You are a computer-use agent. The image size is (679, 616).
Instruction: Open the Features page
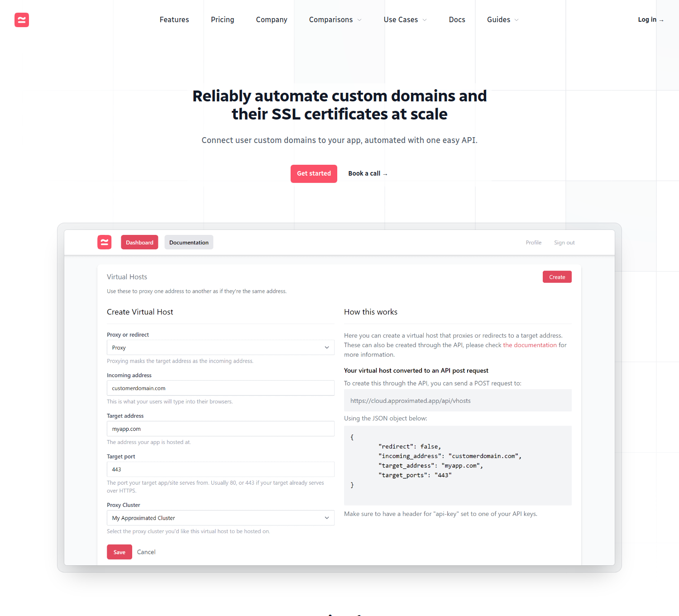[174, 19]
